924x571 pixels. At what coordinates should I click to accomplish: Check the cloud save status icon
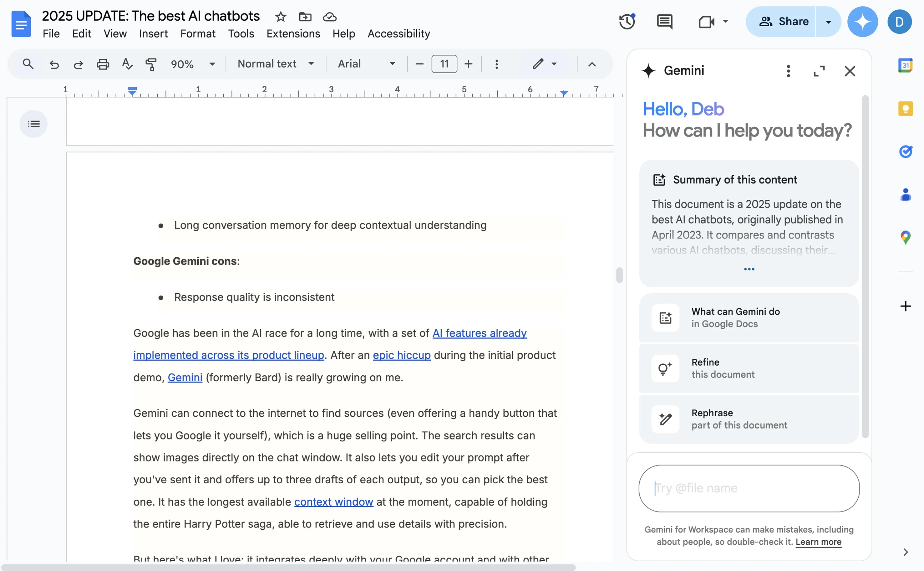(x=329, y=17)
